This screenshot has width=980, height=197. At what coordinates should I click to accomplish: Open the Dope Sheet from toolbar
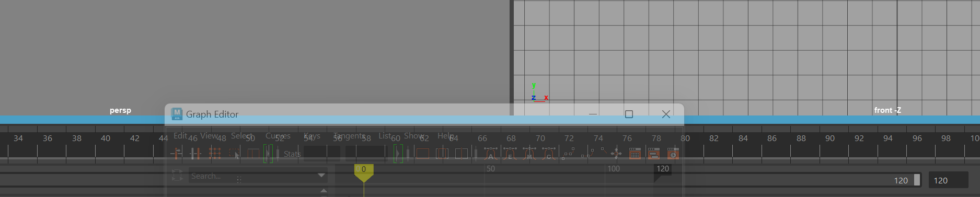[635, 153]
